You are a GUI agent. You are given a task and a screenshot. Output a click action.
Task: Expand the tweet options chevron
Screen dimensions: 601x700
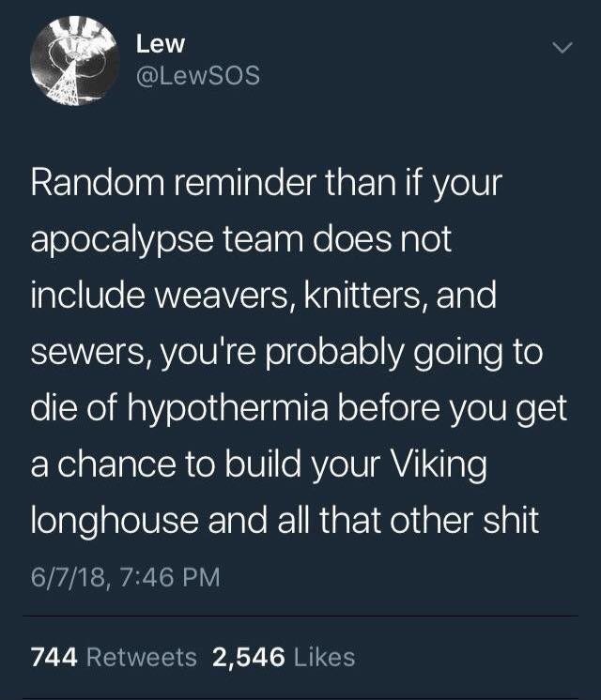point(562,47)
